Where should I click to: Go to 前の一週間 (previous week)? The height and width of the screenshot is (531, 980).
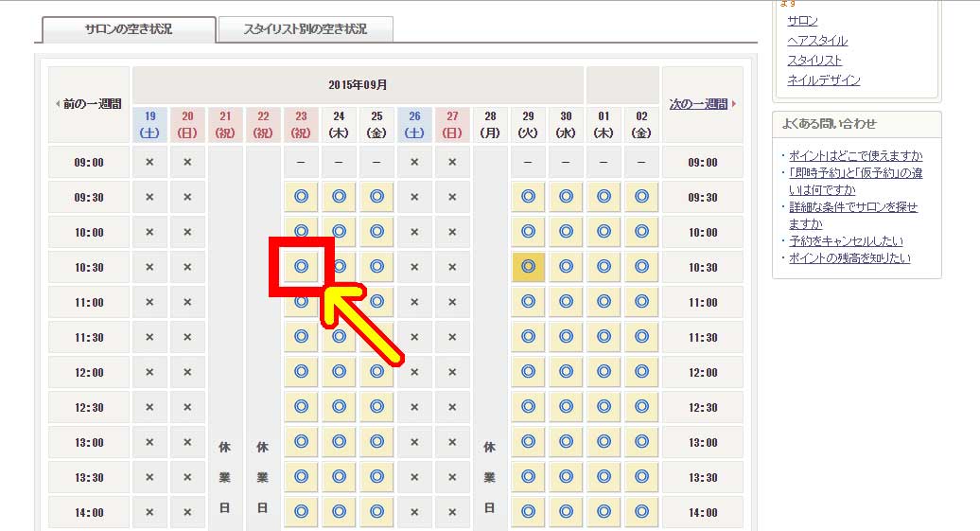pyautogui.click(x=89, y=103)
